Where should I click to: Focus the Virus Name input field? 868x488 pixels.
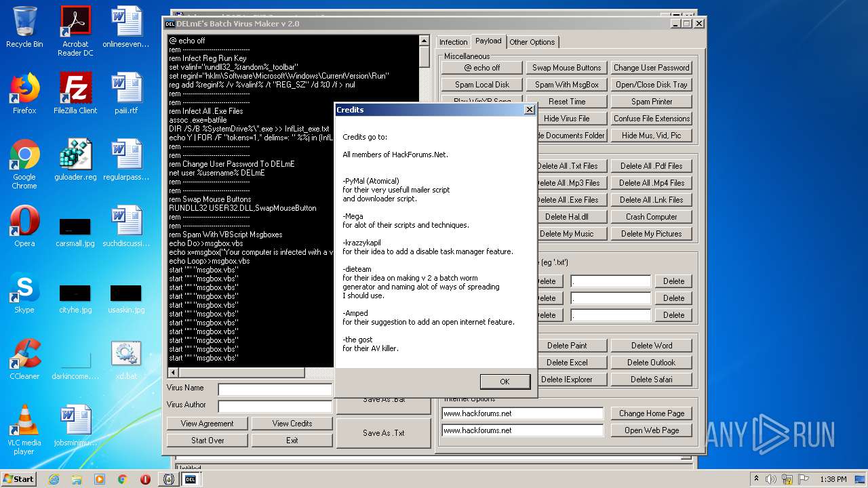pyautogui.click(x=275, y=390)
